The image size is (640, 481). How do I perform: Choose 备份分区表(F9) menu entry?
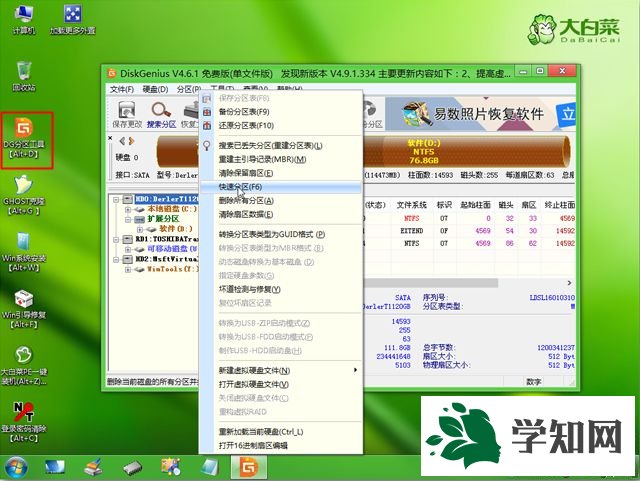pyautogui.click(x=280, y=112)
